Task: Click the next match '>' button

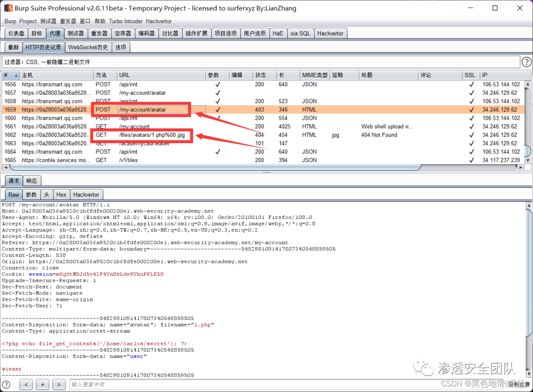Action: click(x=59, y=385)
